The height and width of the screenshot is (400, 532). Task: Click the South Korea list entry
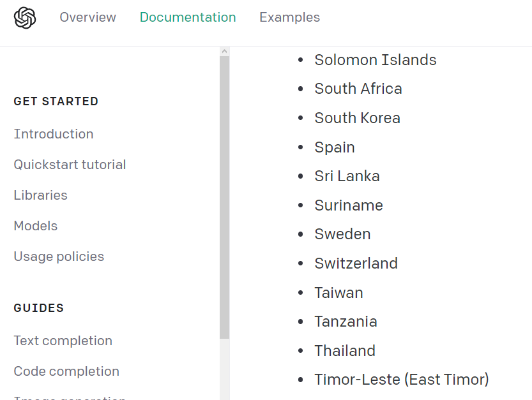pos(357,118)
